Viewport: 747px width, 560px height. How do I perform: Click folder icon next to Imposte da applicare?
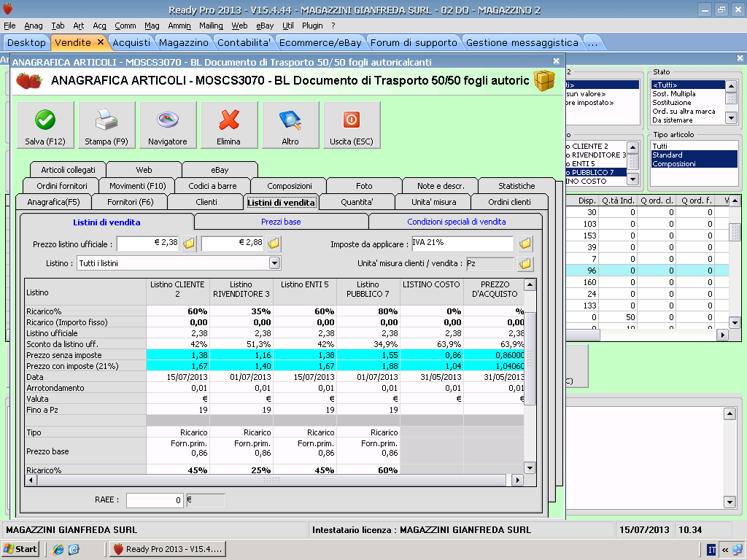click(525, 244)
